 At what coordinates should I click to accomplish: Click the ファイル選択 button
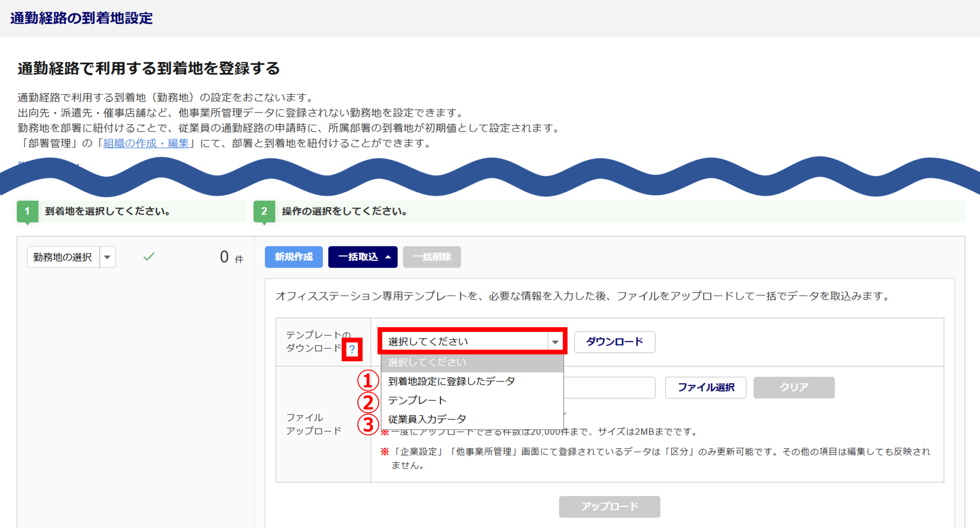pos(706,387)
